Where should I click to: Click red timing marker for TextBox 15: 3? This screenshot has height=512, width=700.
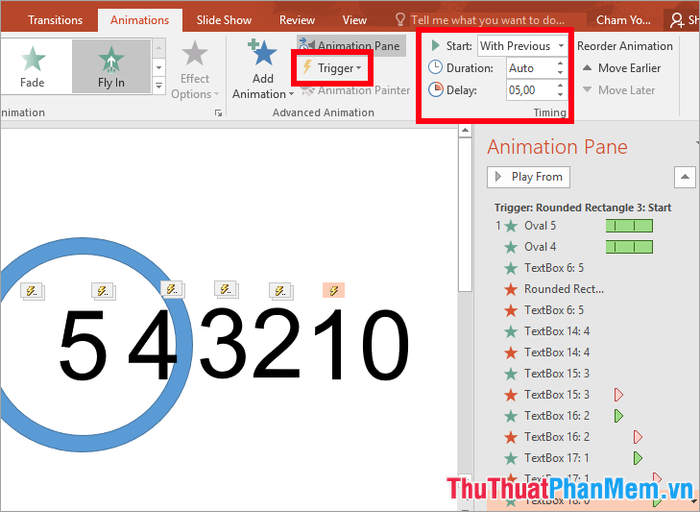tap(618, 395)
